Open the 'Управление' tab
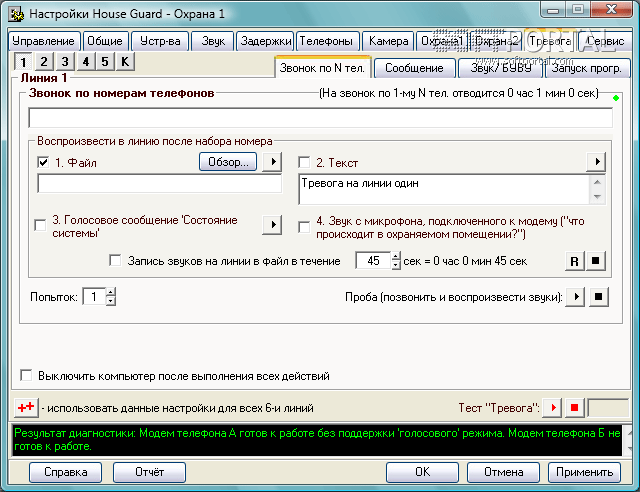 44,41
